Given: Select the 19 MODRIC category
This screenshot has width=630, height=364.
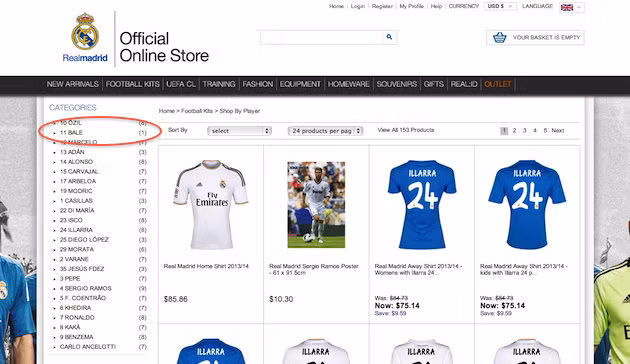Looking at the screenshot, I should pyautogui.click(x=76, y=191).
